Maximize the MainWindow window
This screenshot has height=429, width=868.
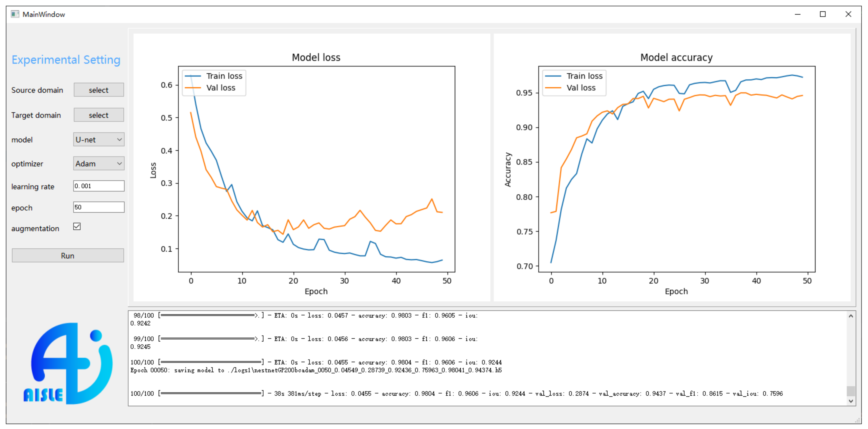[x=822, y=14]
